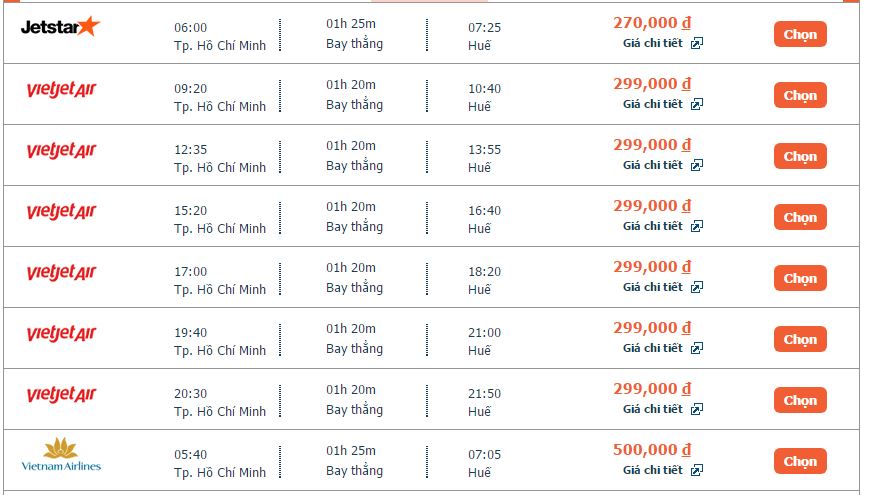Open price detail icon for Vietnam Airlines flight

pyautogui.click(x=696, y=471)
